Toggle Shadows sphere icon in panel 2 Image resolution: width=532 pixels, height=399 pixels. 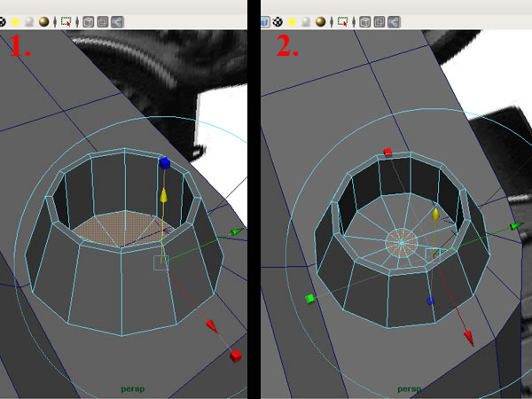(x=306, y=22)
